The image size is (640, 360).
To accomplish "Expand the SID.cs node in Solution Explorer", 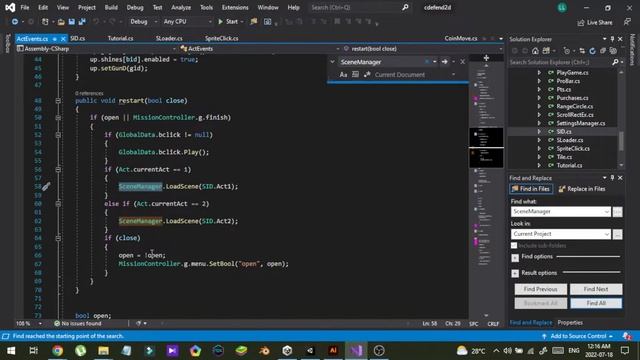I will tap(539, 131).
